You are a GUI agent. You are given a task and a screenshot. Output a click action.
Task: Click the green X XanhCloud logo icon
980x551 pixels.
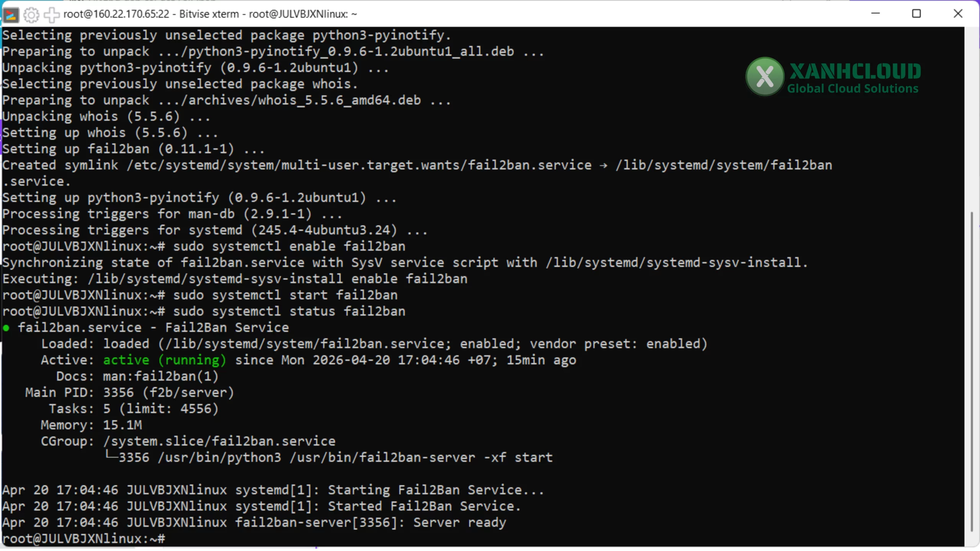[x=765, y=77]
